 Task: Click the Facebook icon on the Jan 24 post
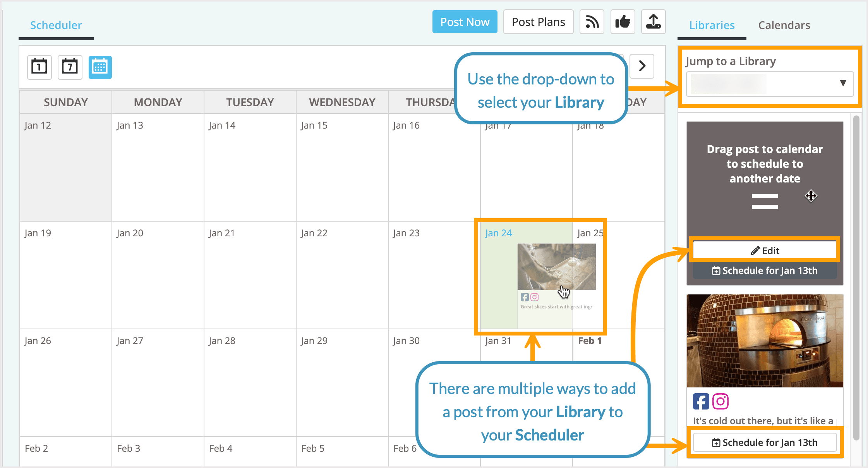point(525,297)
